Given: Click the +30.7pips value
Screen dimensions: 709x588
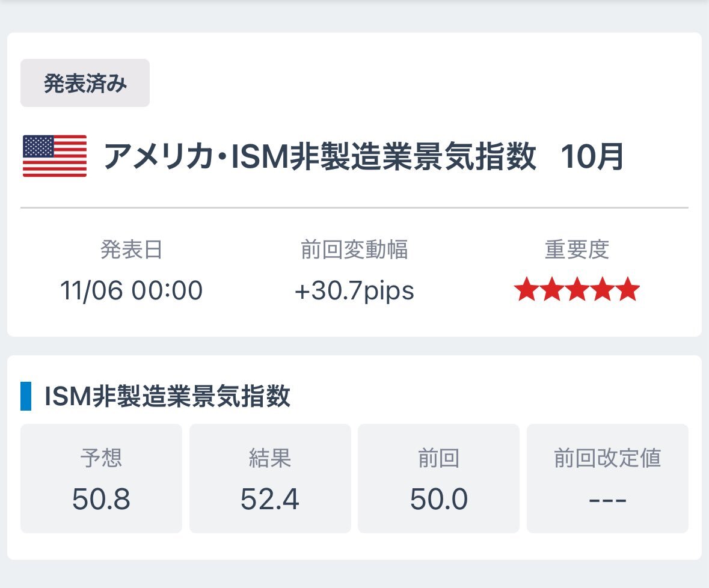Looking at the screenshot, I should 354,291.
